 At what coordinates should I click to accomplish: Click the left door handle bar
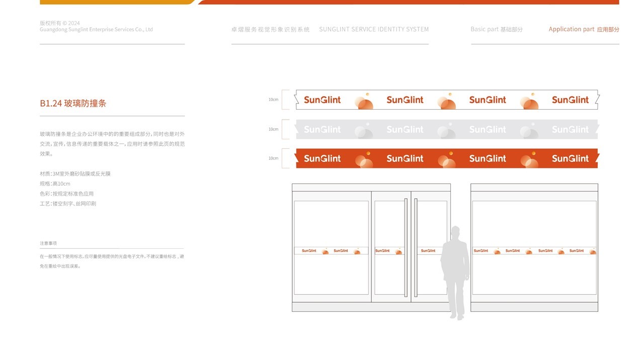pyautogui.click(x=406, y=247)
